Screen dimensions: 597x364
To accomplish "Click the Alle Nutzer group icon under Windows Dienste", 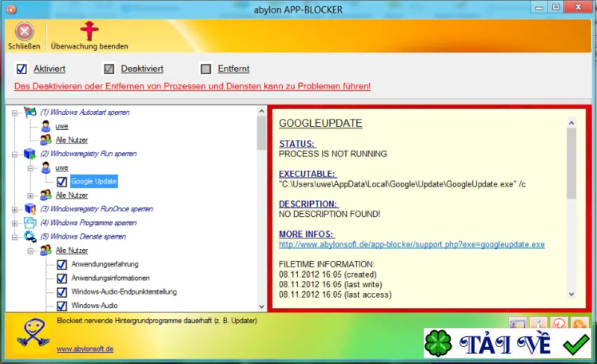I will [46, 250].
